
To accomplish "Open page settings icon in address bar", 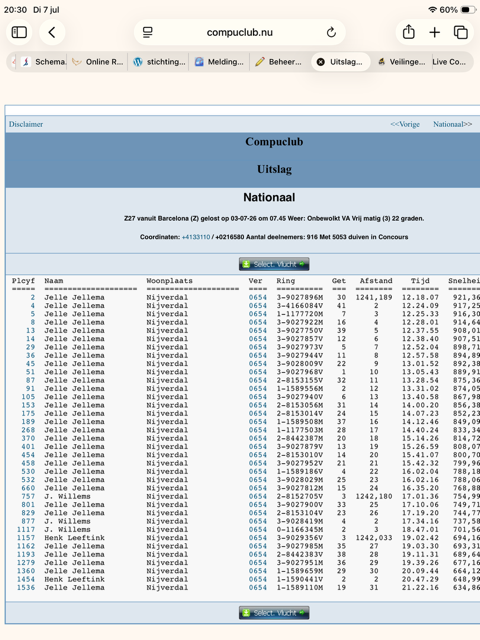I will 147,32.
